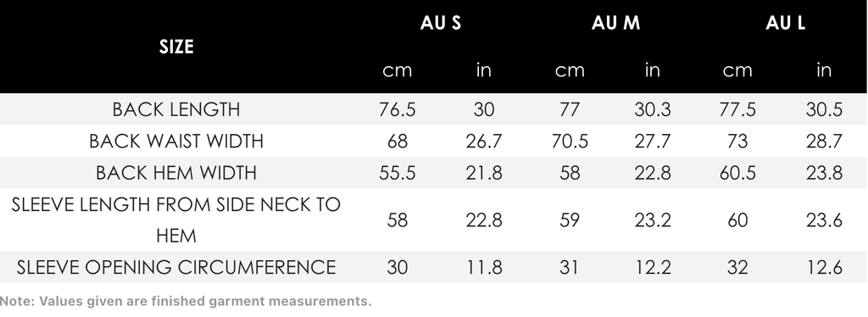Click the 23.2 sleeve length value
The image size is (868, 317).
[652, 220]
